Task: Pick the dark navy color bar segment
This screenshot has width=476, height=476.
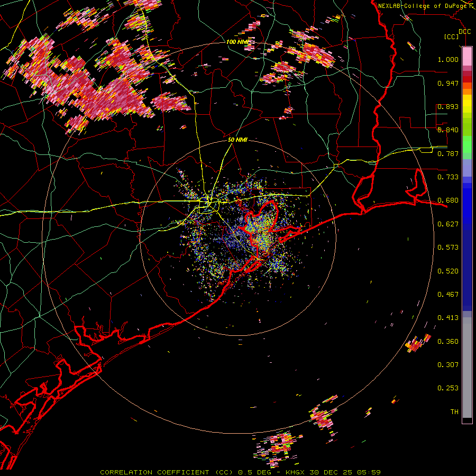Action: coord(467,267)
